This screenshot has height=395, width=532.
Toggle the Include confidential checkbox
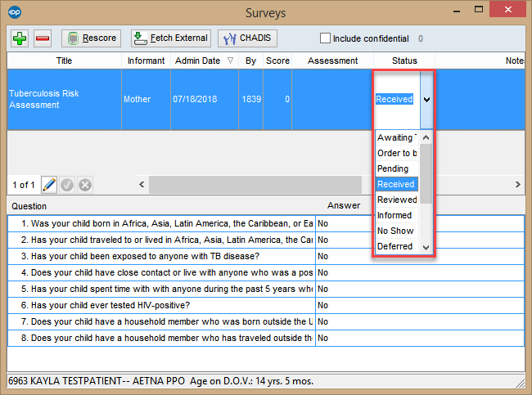point(325,38)
